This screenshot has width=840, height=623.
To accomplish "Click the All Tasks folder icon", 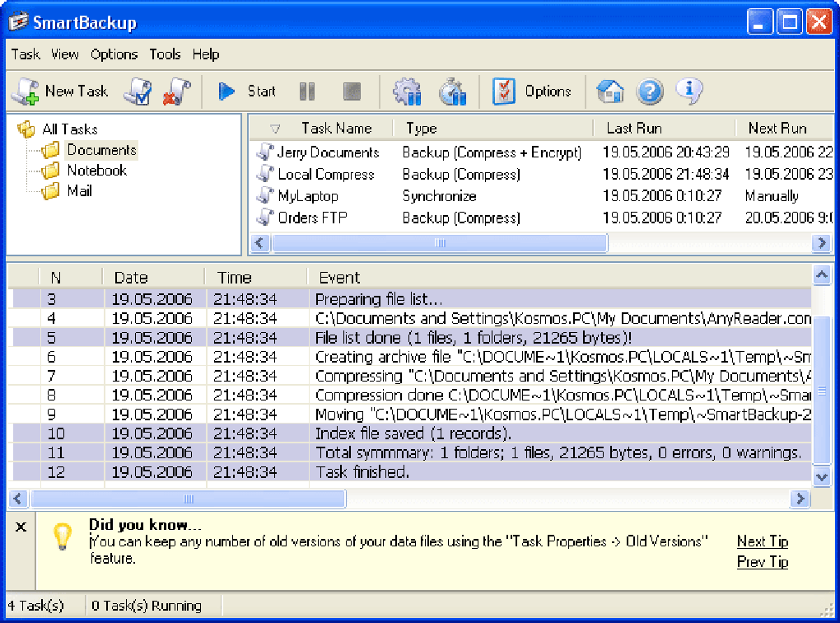I will (x=26, y=129).
